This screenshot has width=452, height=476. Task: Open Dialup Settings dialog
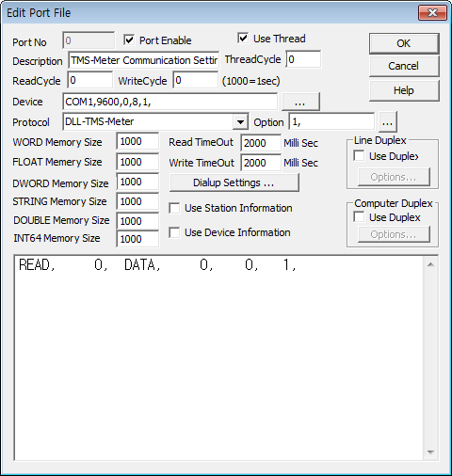tap(234, 182)
